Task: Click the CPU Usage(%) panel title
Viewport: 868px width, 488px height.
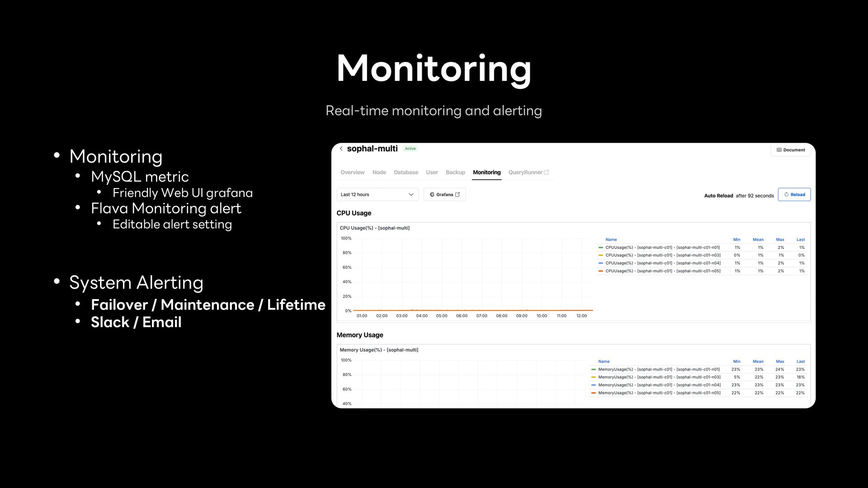Action: (x=374, y=228)
